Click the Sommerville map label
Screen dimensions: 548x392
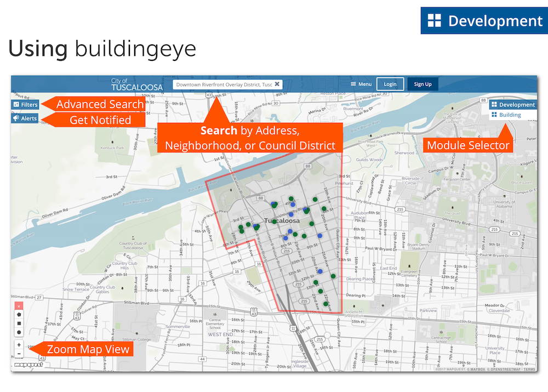[x=178, y=327]
